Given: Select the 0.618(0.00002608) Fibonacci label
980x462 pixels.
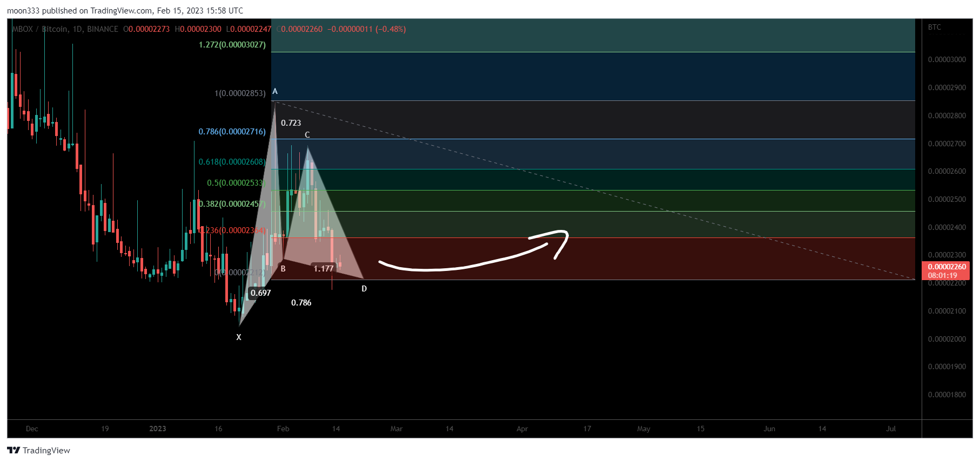Looking at the screenshot, I should pyautogui.click(x=232, y=162).
